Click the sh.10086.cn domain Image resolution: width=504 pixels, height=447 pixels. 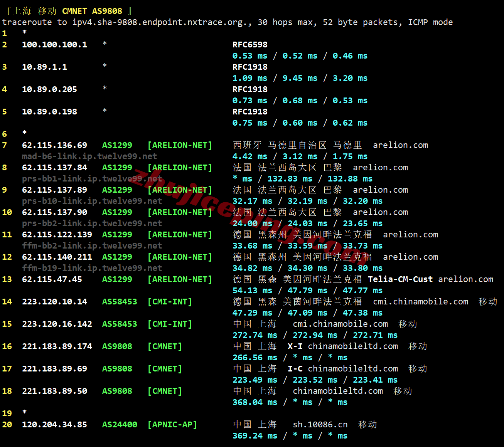[x=320, y=425]
